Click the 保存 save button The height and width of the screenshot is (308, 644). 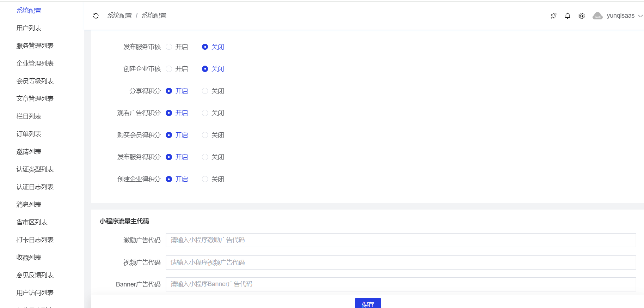[368, 303]
